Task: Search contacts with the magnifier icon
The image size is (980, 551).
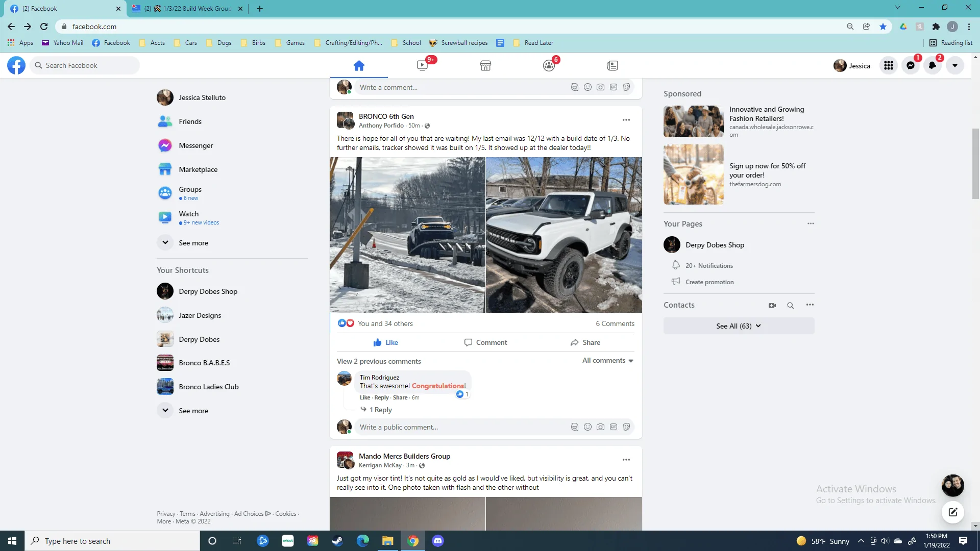Action: (790, 305)
